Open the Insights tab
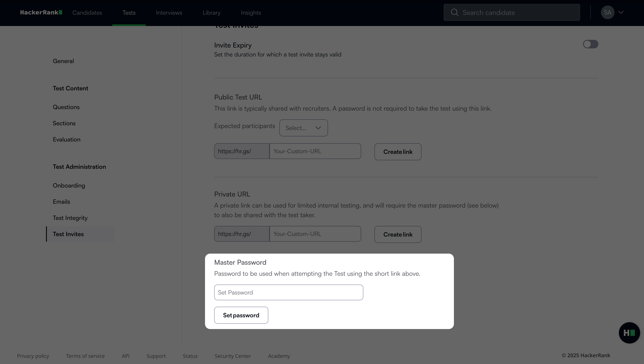The image size is (644, 364). click(x=251, y=13)
